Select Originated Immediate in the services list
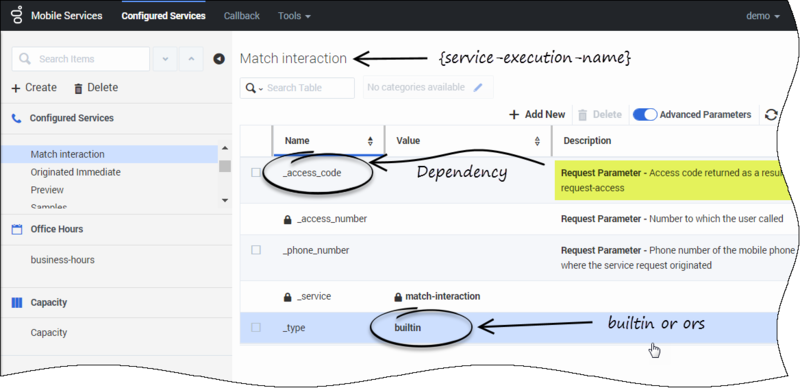800x388 pixels. pyautogui.click(x=76, y=172)
